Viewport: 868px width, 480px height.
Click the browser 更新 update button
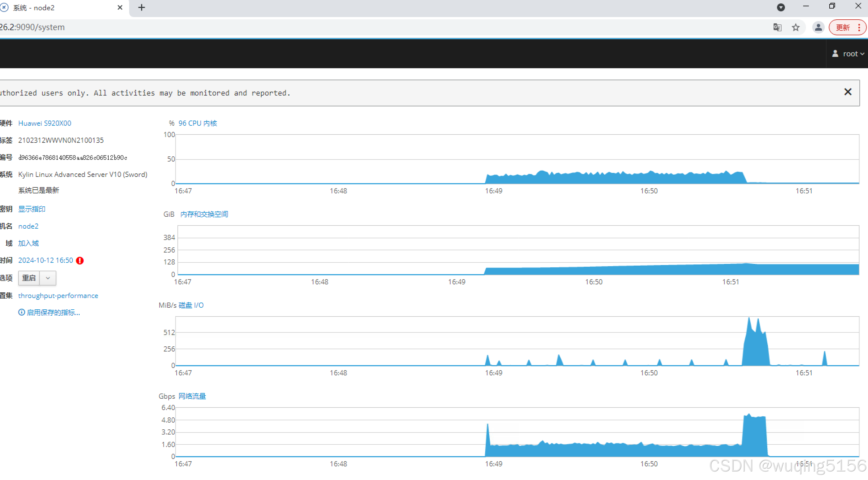coord(842,27)
